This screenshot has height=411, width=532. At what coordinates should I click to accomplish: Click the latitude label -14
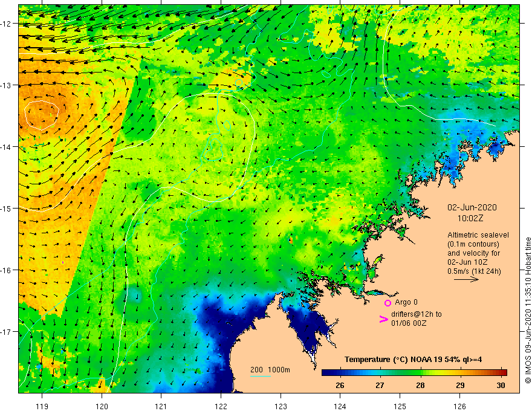(7, 147)
